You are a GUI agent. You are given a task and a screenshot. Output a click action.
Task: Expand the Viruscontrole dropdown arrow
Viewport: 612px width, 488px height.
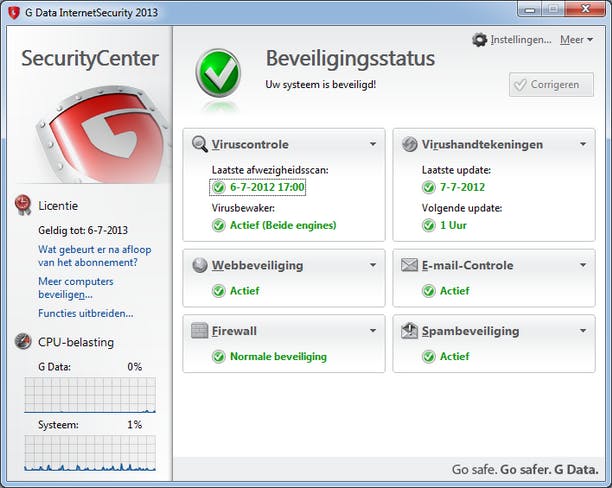click(373, 144)
